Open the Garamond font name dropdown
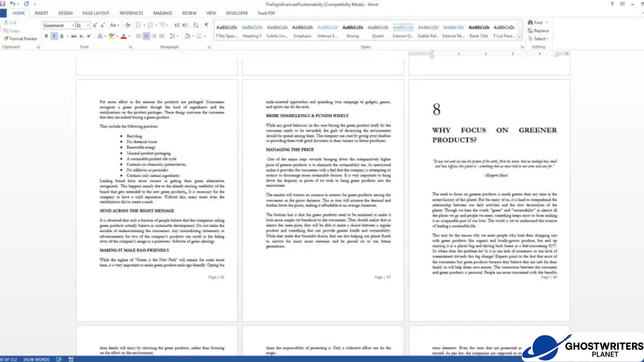644x362 pixels. click(73, 25)
